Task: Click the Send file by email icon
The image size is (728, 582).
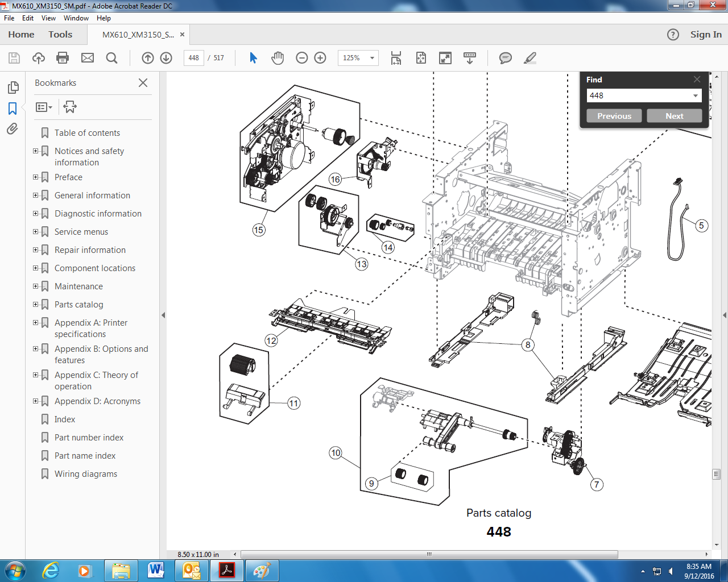Action: 88,58
